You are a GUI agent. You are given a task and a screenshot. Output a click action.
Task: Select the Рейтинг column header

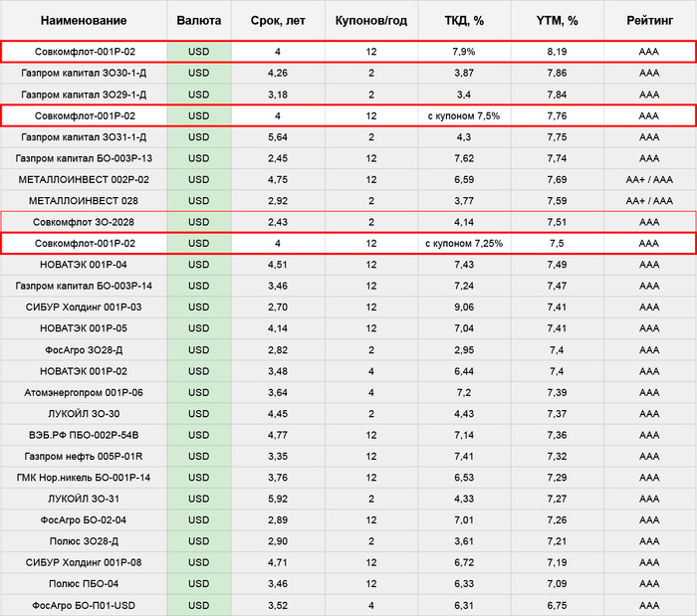click(648, 20)
